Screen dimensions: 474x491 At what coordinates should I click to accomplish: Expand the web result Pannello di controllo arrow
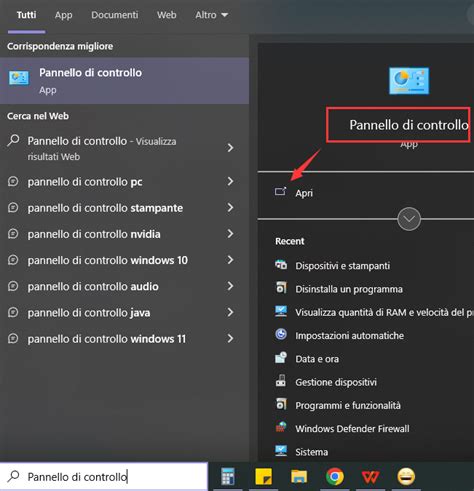pos(230,148)
